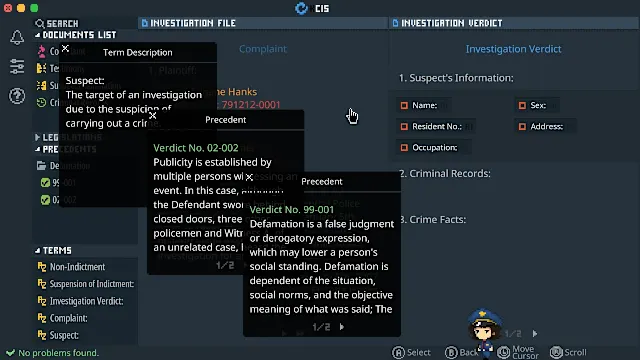Open the Suspect term

tap(58, 335)
